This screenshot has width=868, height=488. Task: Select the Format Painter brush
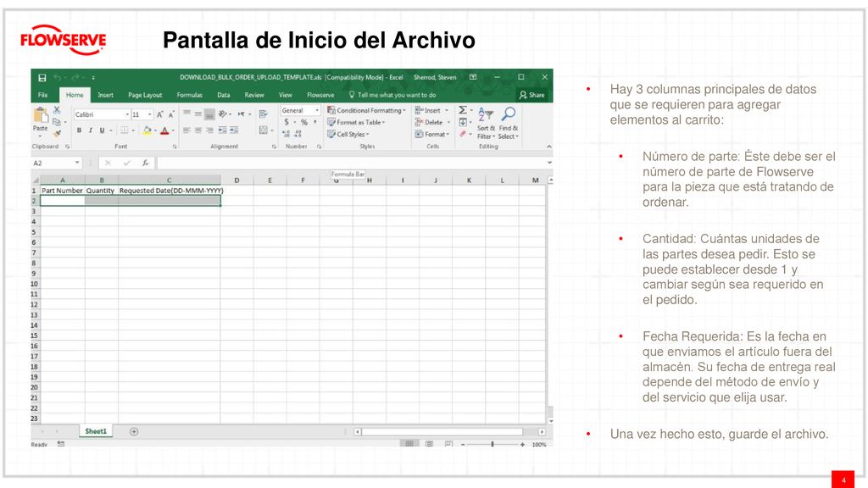click(x=57, y=133)
